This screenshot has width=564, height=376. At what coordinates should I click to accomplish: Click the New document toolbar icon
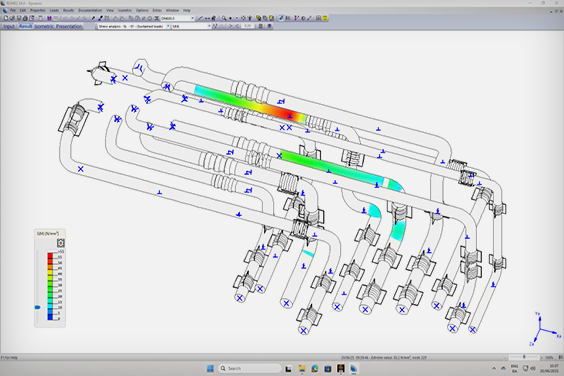pyautogui.click(x=6, y=18)
